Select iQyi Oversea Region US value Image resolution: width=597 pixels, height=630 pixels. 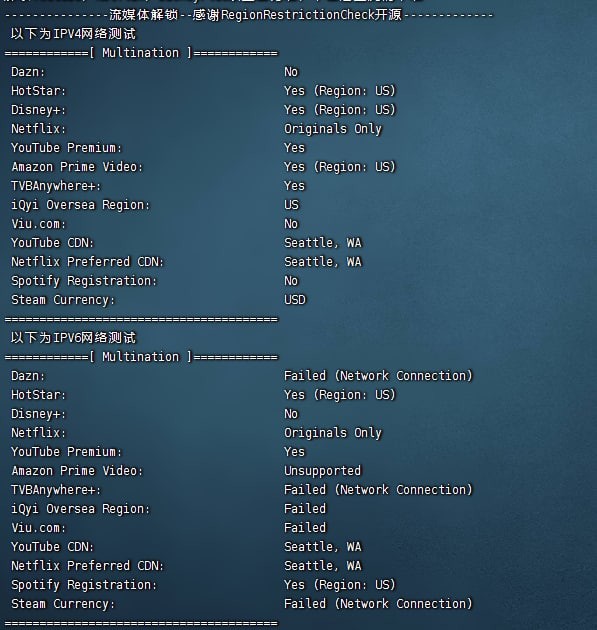292,205
